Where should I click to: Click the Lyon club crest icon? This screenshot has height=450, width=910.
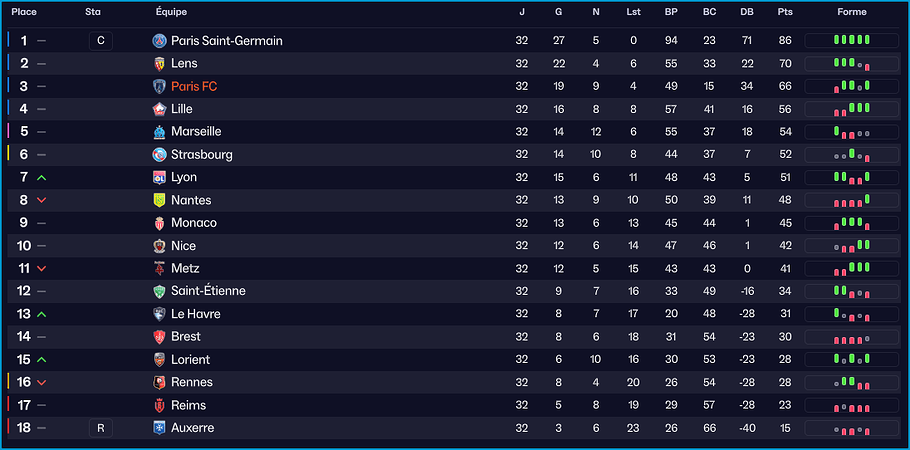(159, 177)
